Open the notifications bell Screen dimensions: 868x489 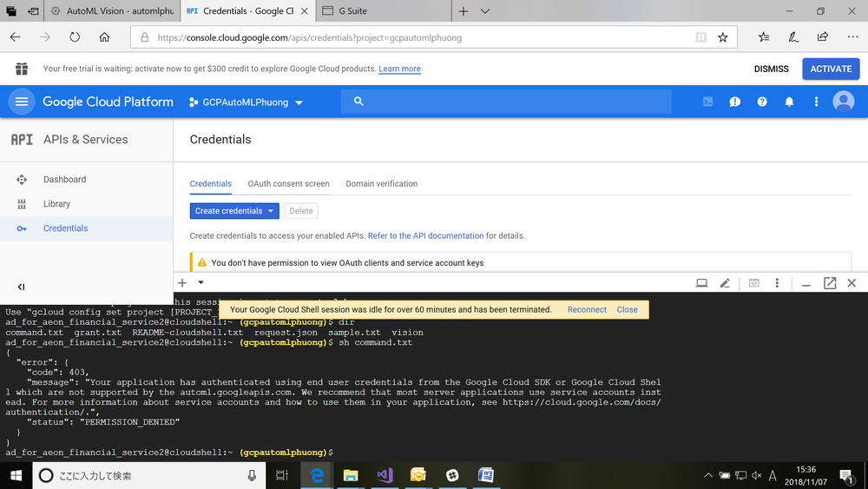[x=789, y=102]
